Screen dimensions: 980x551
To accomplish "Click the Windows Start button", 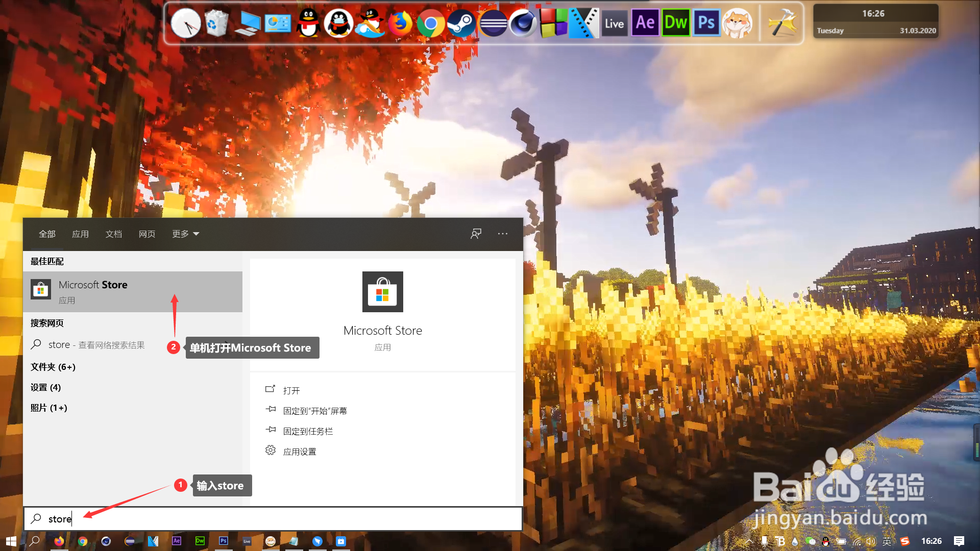I will (x=11, y=541).
